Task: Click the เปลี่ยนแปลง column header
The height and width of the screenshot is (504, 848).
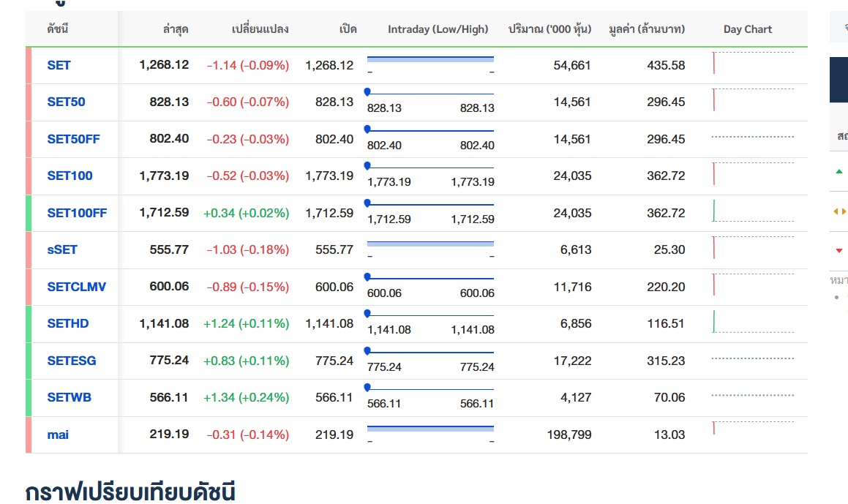Action: [x=260, y=29]
